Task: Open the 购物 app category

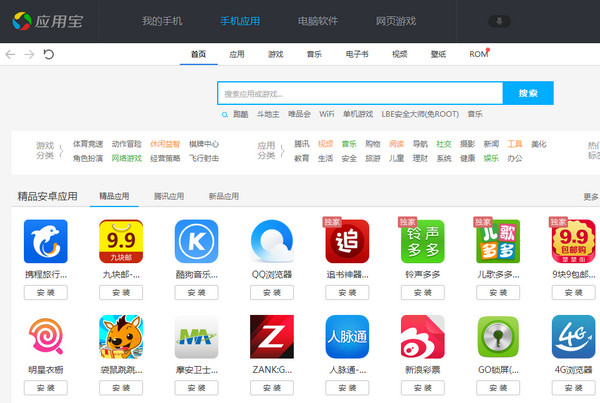Action: tap(373, 144)
